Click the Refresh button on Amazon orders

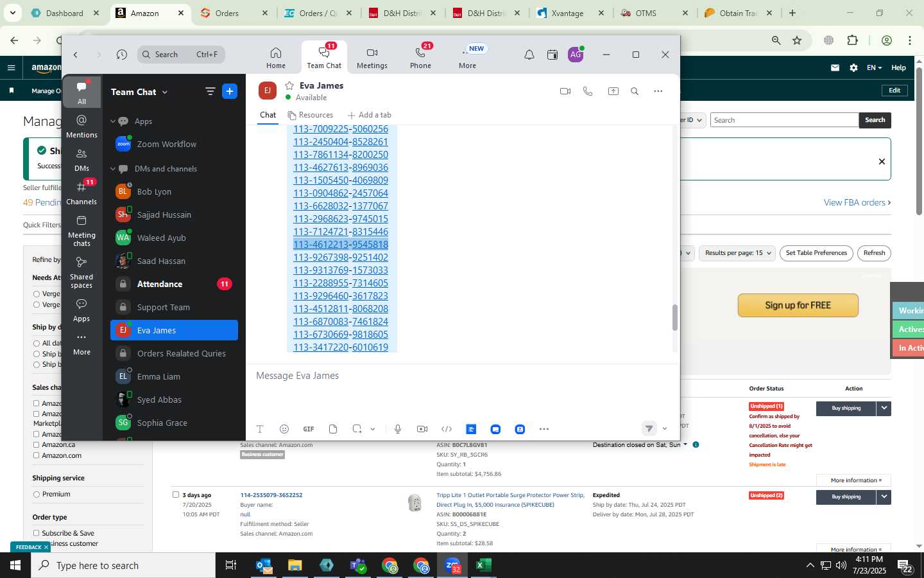(x=874, y=253)
